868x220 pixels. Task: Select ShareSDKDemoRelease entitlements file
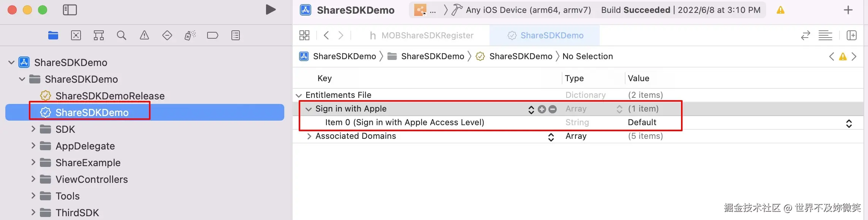pos(110,96)
